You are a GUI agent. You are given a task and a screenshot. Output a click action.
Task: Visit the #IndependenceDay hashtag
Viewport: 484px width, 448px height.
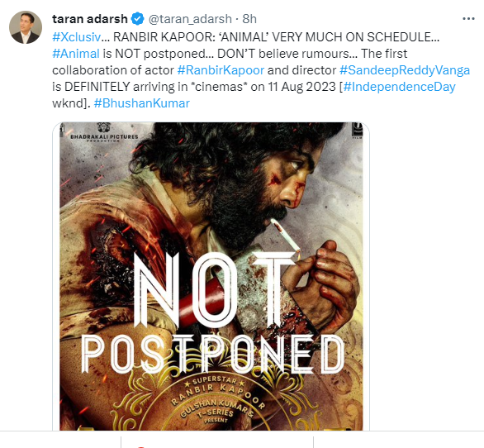point(400,87)
